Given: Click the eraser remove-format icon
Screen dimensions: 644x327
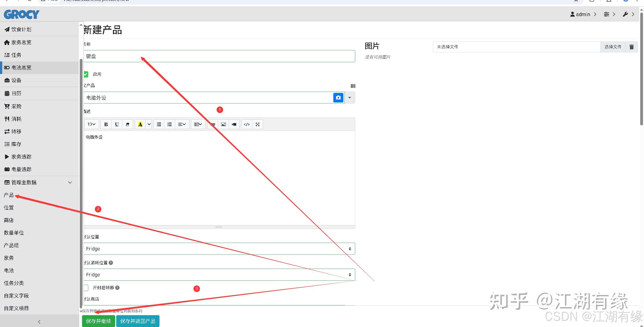Looking at the screenshot, I should tap(128, 124).
